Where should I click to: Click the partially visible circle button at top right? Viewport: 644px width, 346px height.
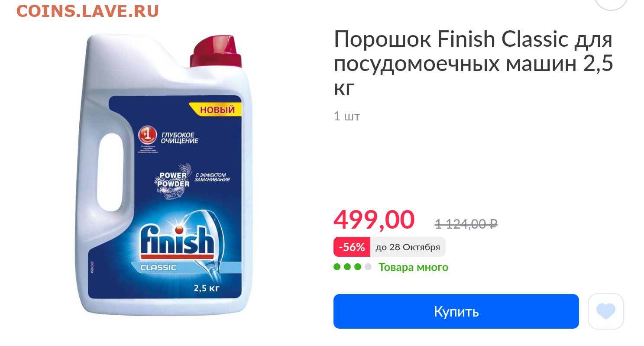(611, 3)
